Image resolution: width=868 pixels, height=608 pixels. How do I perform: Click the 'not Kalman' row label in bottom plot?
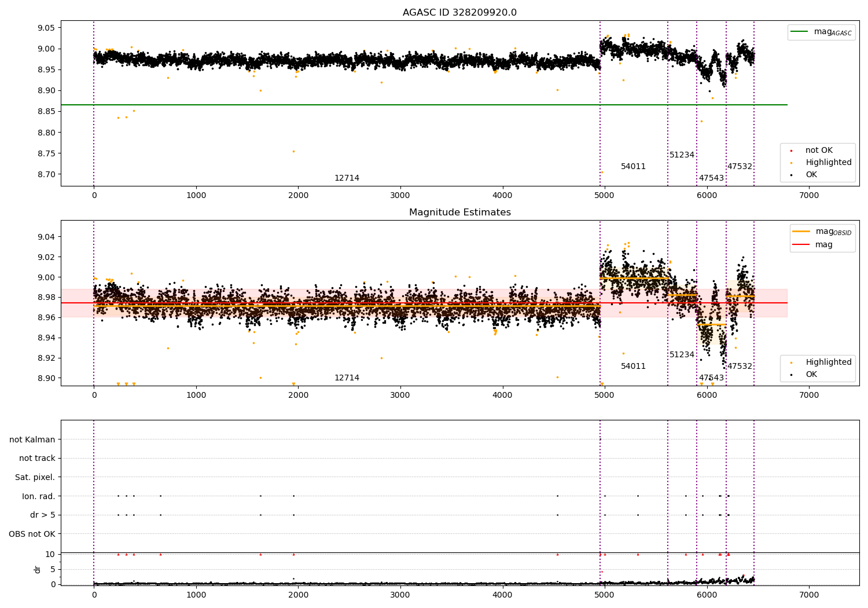coord(32,439)
